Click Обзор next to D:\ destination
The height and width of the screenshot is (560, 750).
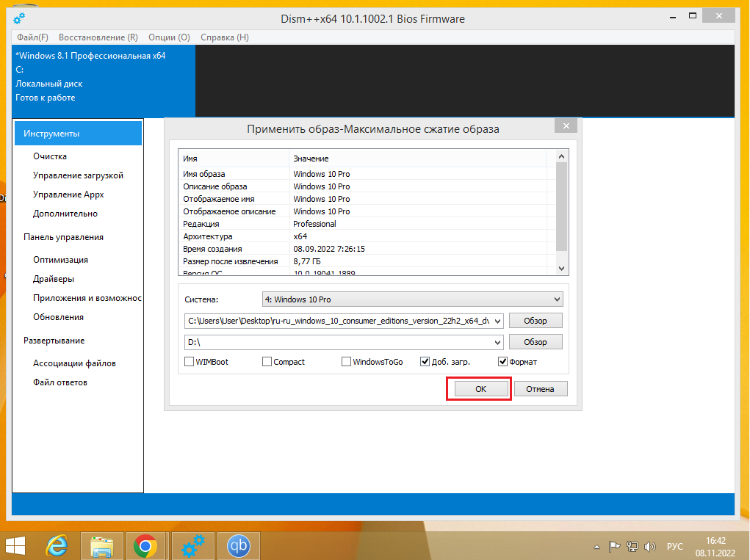coord(536,342)
